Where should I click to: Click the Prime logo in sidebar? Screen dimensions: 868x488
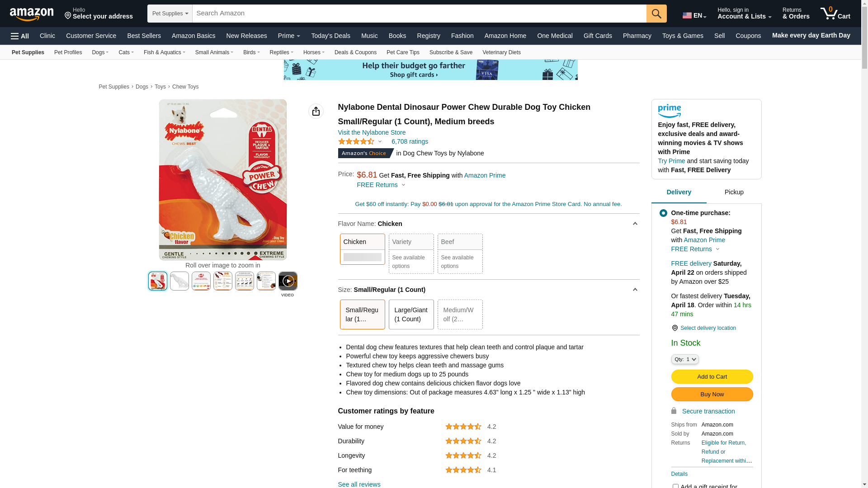(x=670, y=111)
